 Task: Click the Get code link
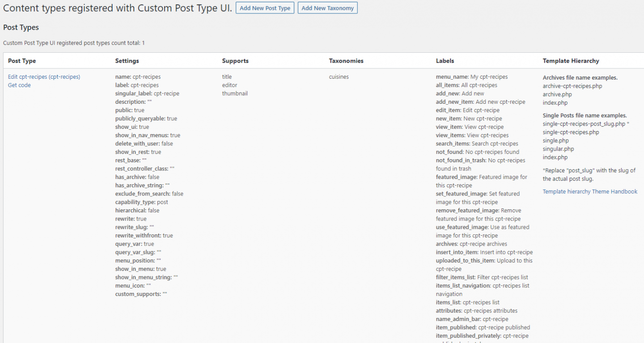point(19,85)
